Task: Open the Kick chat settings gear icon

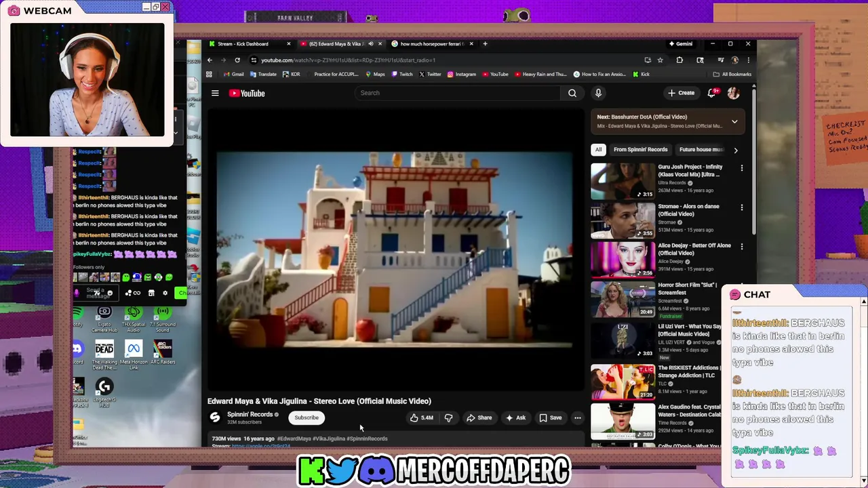Action: click(165, 293)
